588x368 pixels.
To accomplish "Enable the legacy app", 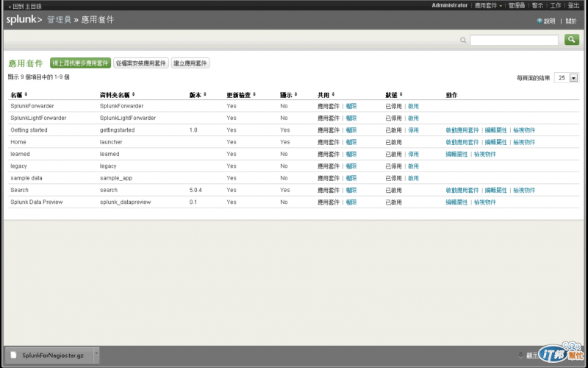I will click(x=413, y=166).
